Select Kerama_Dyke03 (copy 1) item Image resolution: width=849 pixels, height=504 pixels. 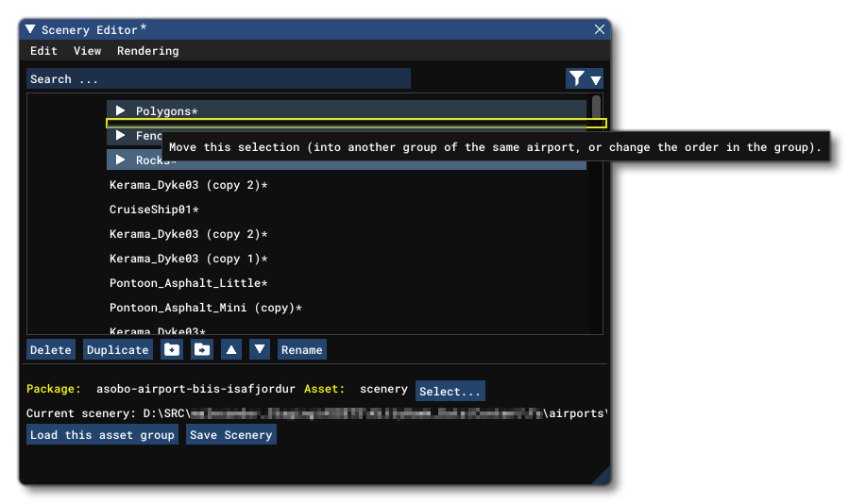189,259
